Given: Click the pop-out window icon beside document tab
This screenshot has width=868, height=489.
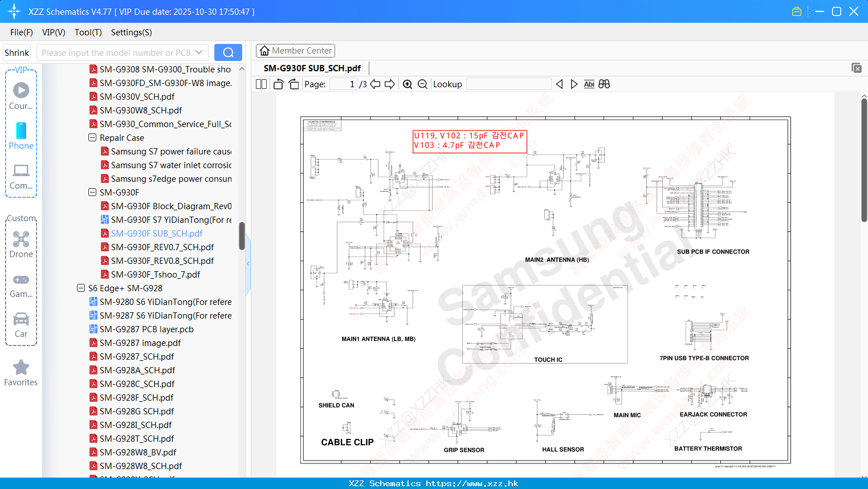Looking at the screenshot, I should [x=856, y=68].
